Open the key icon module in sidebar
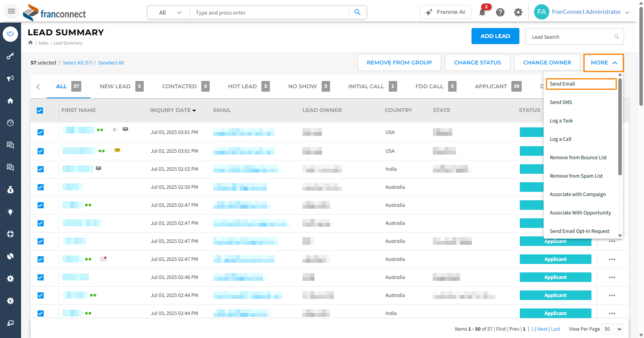 point(10,56)
